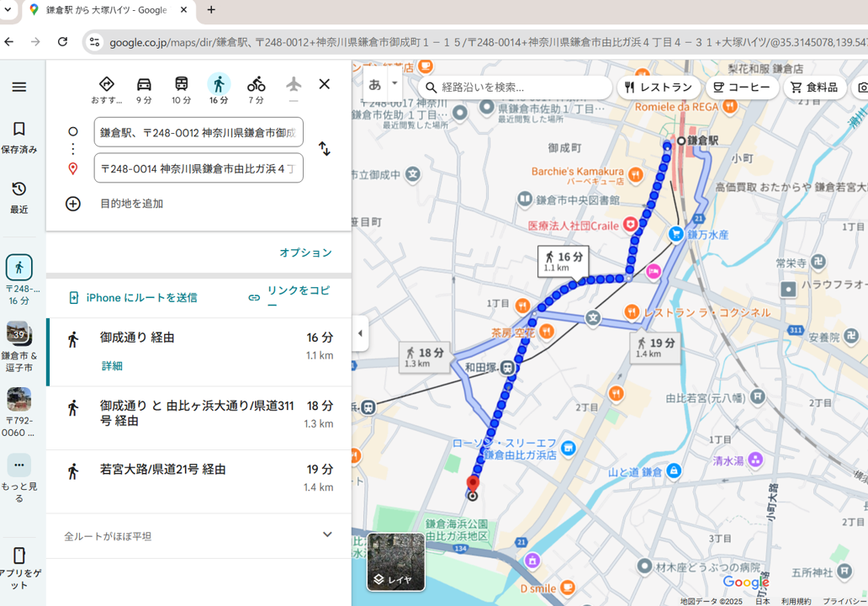Click the red destination pin
The height and width of the screenshot is (606, 868).
472,485
